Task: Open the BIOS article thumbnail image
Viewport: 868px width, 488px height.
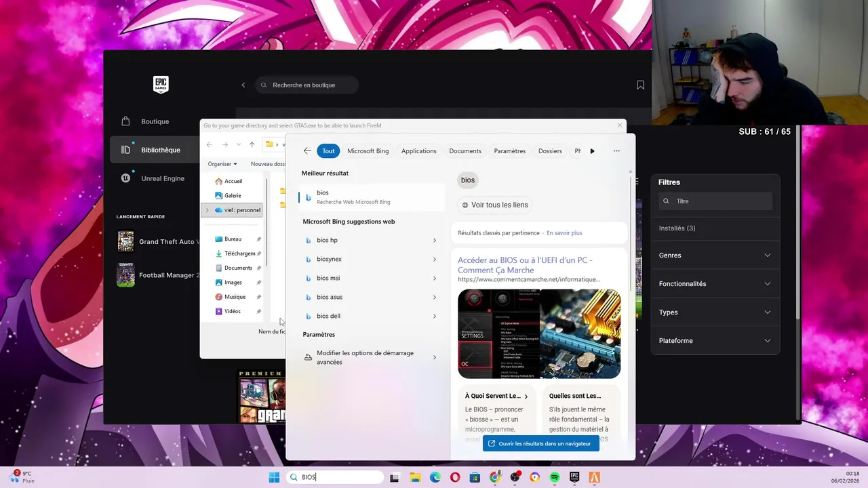Action: pos(539,334)
